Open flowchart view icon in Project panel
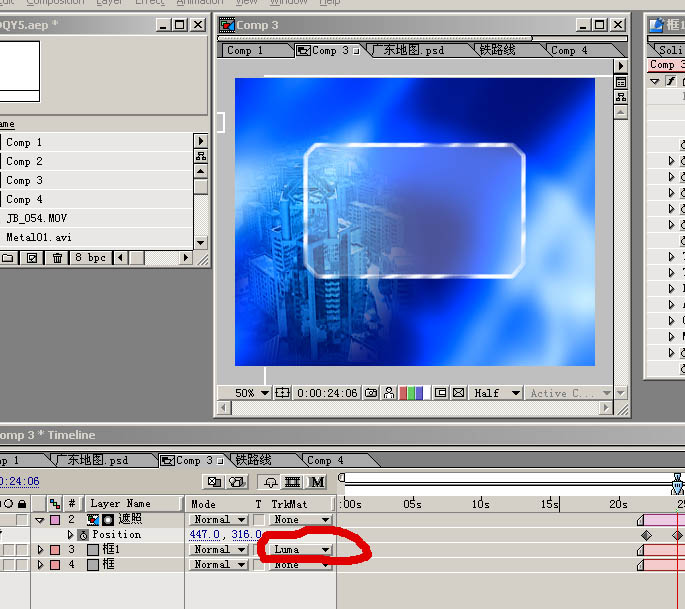 click(201, 156)
